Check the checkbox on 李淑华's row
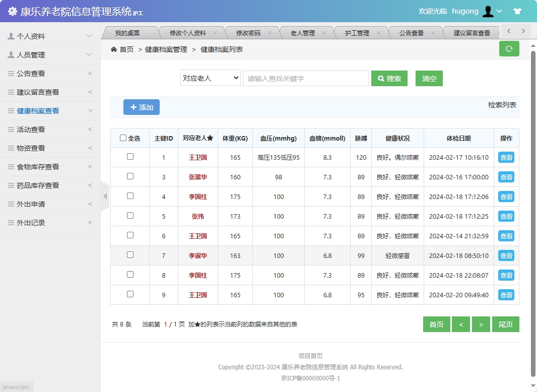537x392 pixels. pyautogui.click(x=129, y=255)
